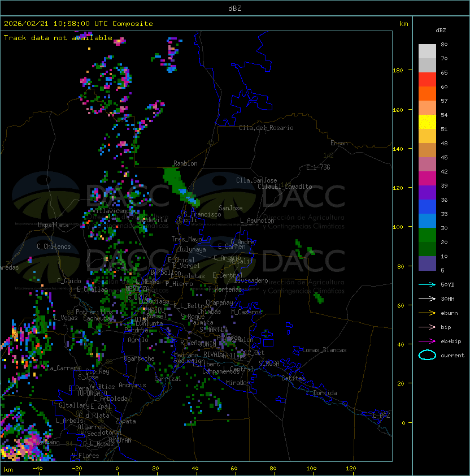Click the cyan ellipse 'current' marker icon
Image resolution: width=470 pixels, height=476 pixels.
click(427, 355)
